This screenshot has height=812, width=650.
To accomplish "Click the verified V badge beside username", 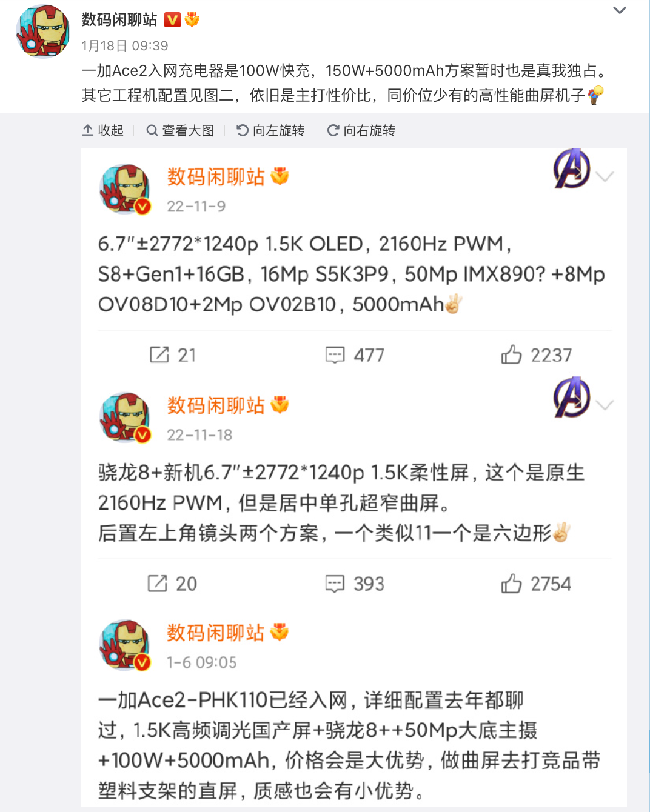I will 173,20.
